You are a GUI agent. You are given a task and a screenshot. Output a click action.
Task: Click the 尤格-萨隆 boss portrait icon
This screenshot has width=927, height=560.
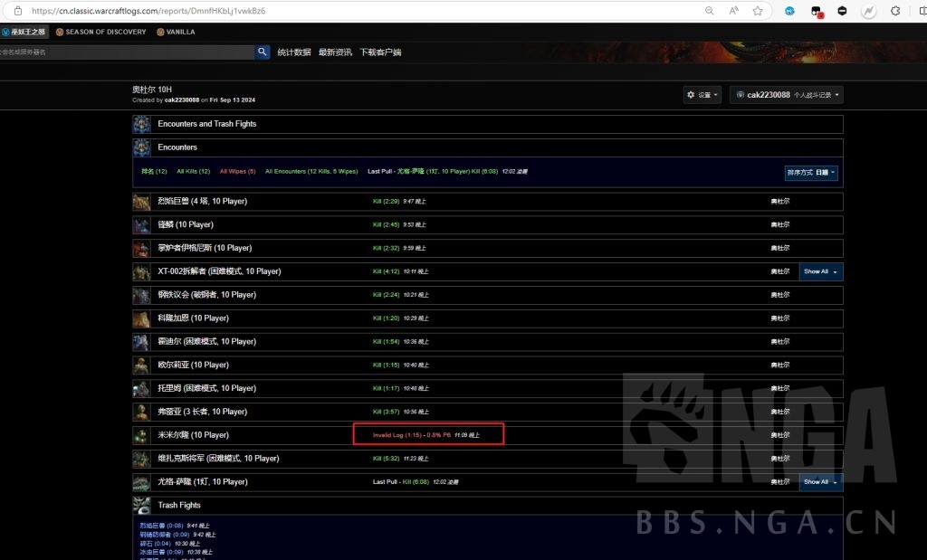click(141, 482)
